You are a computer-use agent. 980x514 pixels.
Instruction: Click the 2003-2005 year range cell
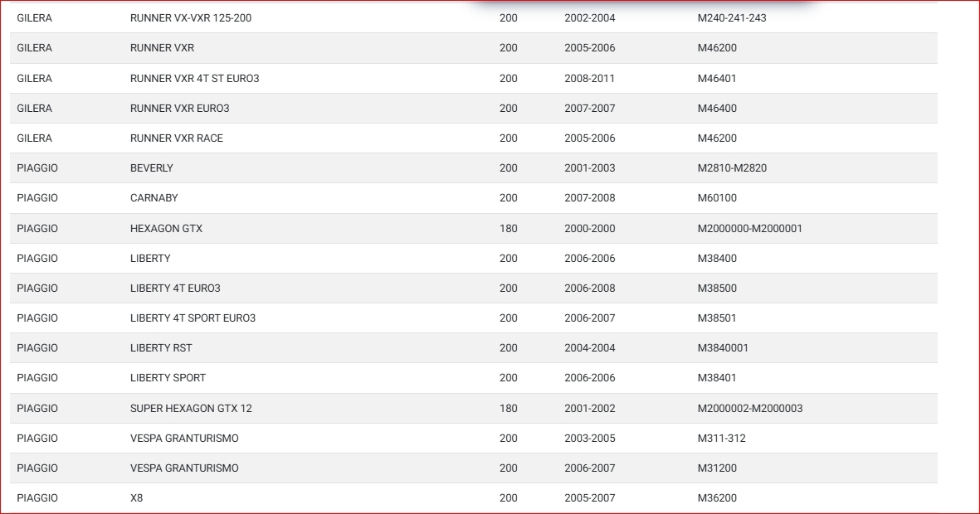point(589,439)
